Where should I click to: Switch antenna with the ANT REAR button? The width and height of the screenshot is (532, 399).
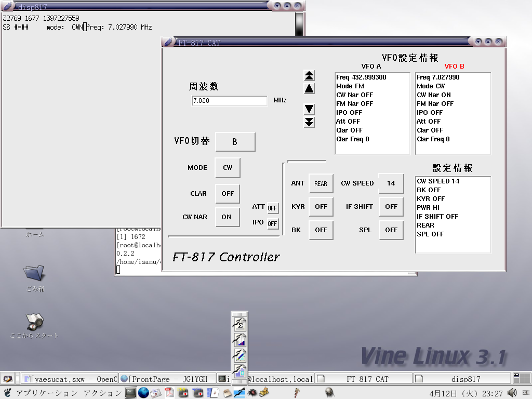[x=321, y=183]
